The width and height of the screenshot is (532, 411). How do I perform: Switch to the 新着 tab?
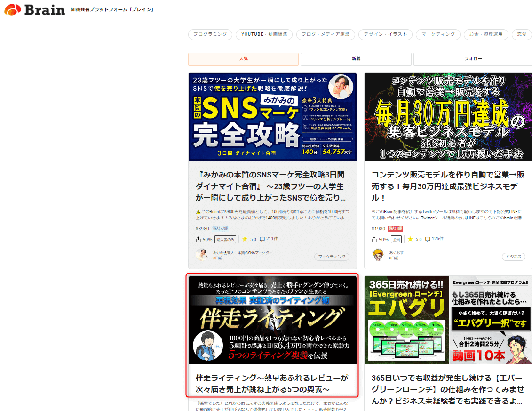click(x=356, y=59)
